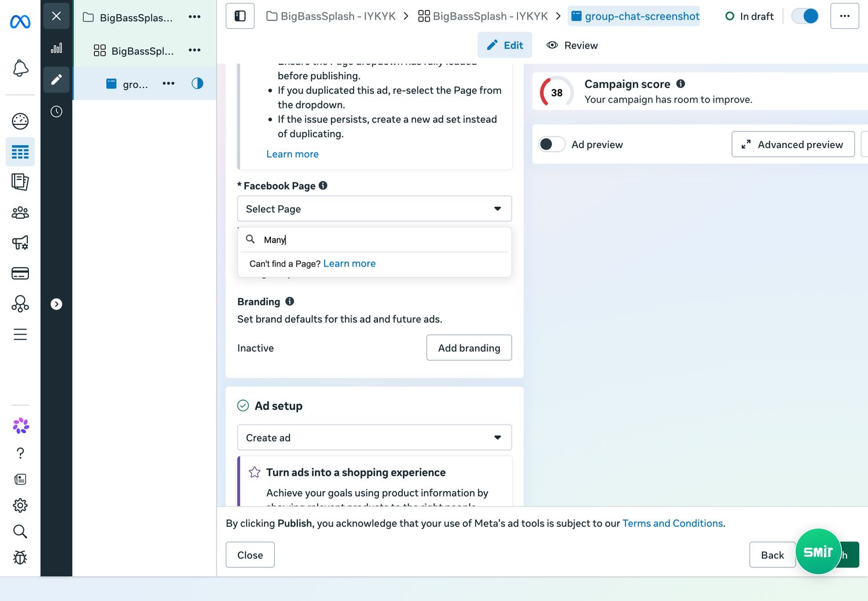Open Help question mark icon

coord(20,453)
